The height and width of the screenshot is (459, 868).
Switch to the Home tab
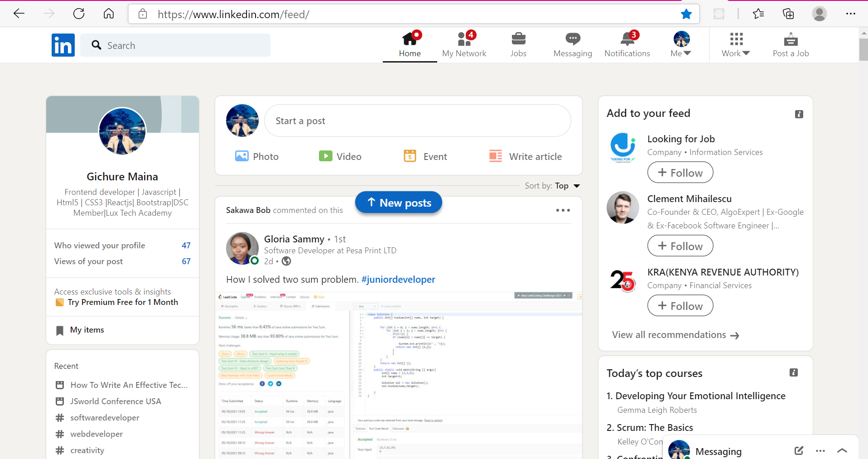[410, 45]
